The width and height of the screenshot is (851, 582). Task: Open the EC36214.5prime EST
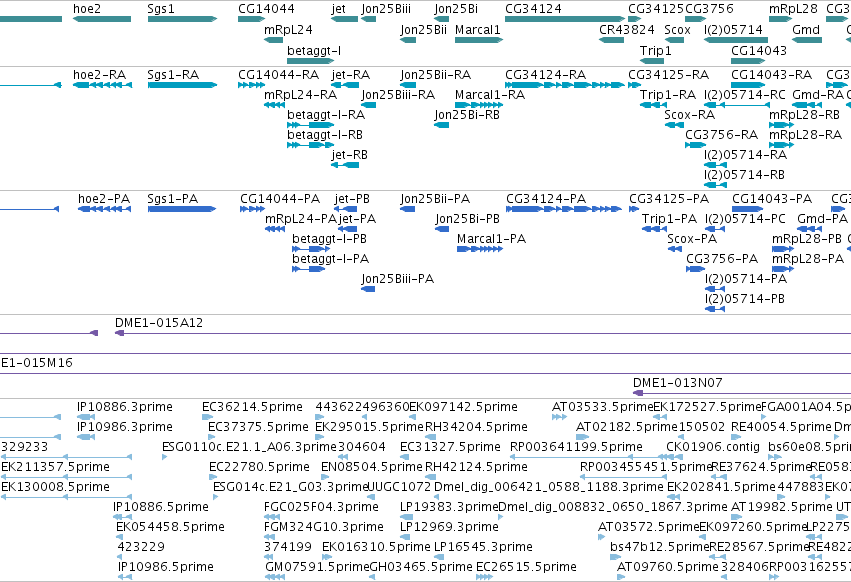(207, 417)
